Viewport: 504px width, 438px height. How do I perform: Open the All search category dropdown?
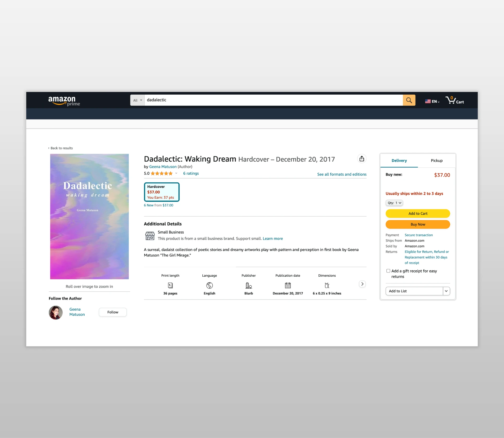137,100
